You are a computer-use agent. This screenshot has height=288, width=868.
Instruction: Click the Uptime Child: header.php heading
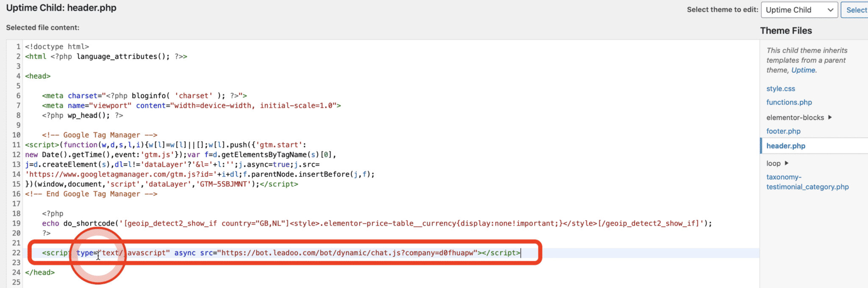coord(61,8)
